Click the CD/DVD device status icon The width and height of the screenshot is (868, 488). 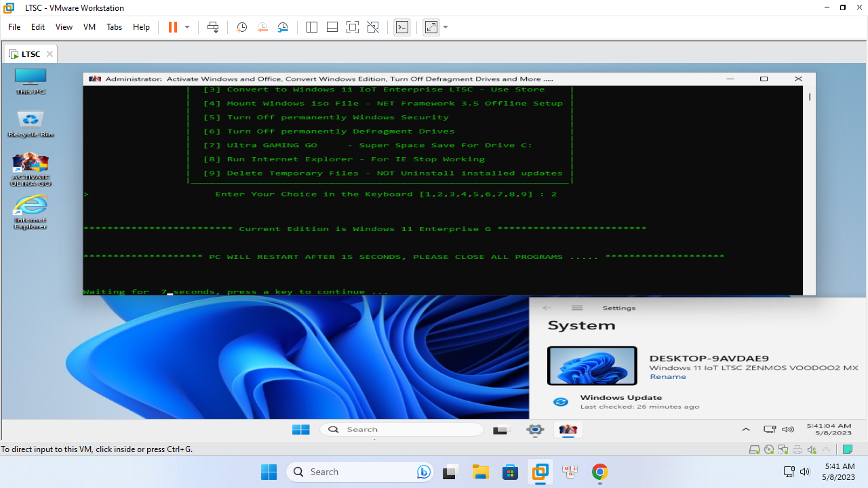pyautogui.click(x=769, y=449)
